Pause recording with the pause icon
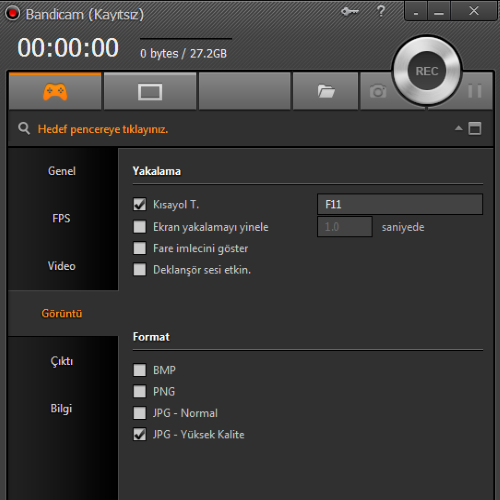Screen dimensions: 500x500 click(475, 91)
